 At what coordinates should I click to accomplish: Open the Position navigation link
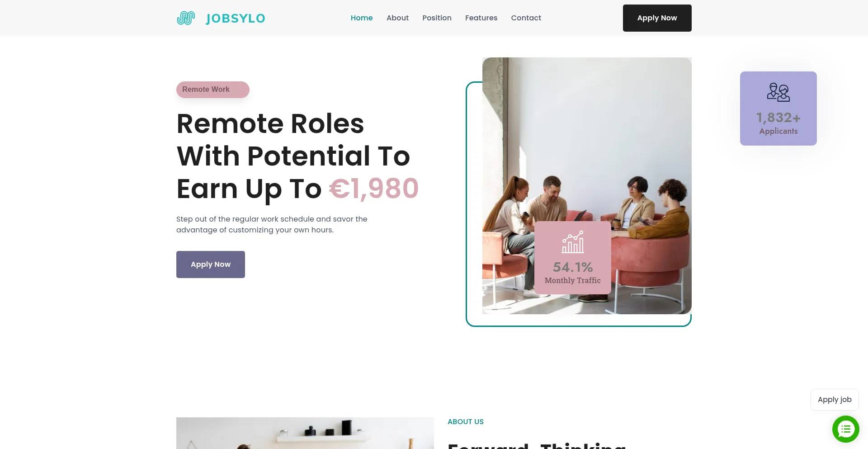click(437, 18)
